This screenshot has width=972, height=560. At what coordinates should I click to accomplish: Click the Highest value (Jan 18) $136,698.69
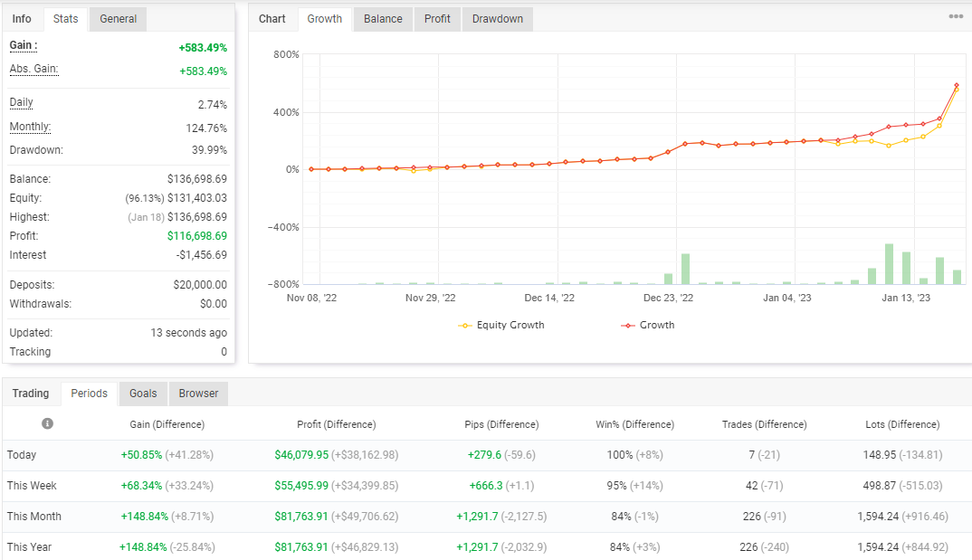click(177, 217)
